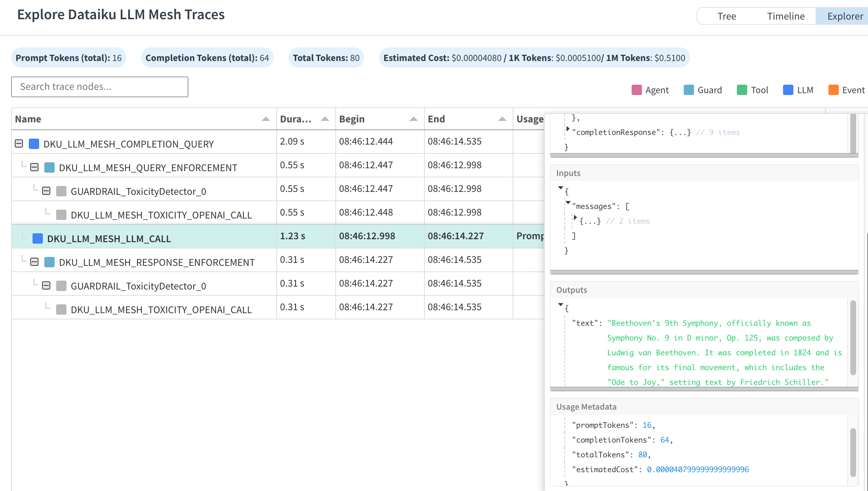Expand the completionResponse JSON node
This screenshot has height=491, width=868.
568,128
